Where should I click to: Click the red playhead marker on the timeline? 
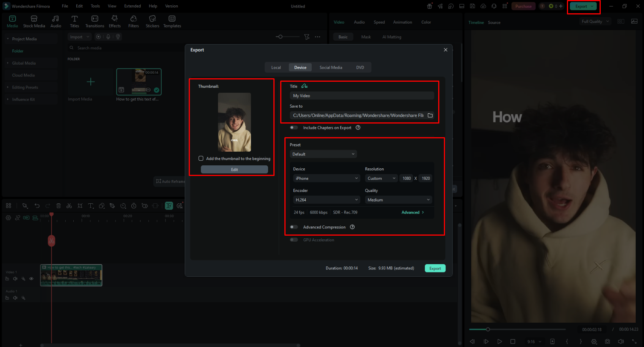point(52,241)
